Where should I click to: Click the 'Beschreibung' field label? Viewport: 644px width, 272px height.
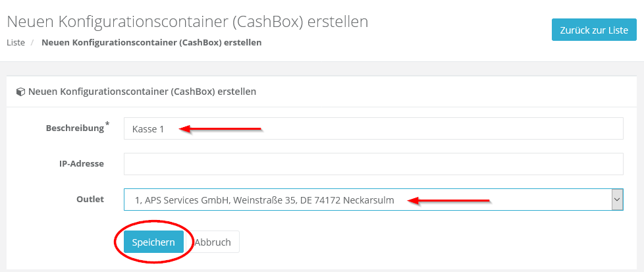pyautogui.click(x=74, y=128)
